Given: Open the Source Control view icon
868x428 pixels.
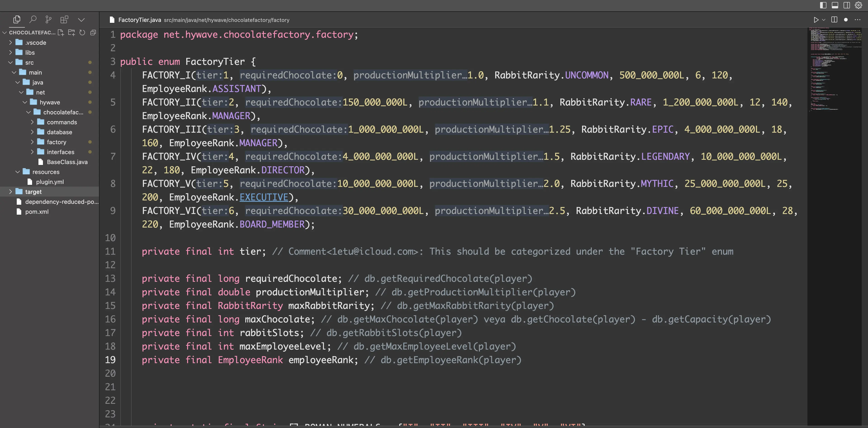Looking at the screenshot, I should [x=49, y=19].
